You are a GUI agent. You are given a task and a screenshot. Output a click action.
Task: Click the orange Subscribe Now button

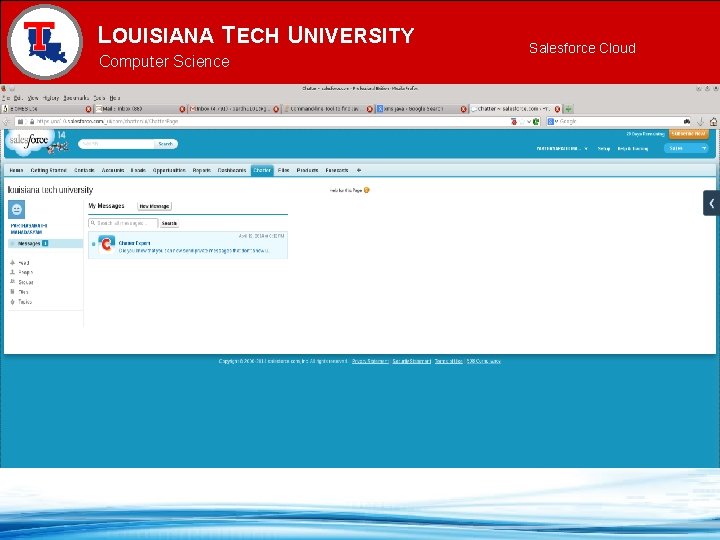[x=688, y=134]
